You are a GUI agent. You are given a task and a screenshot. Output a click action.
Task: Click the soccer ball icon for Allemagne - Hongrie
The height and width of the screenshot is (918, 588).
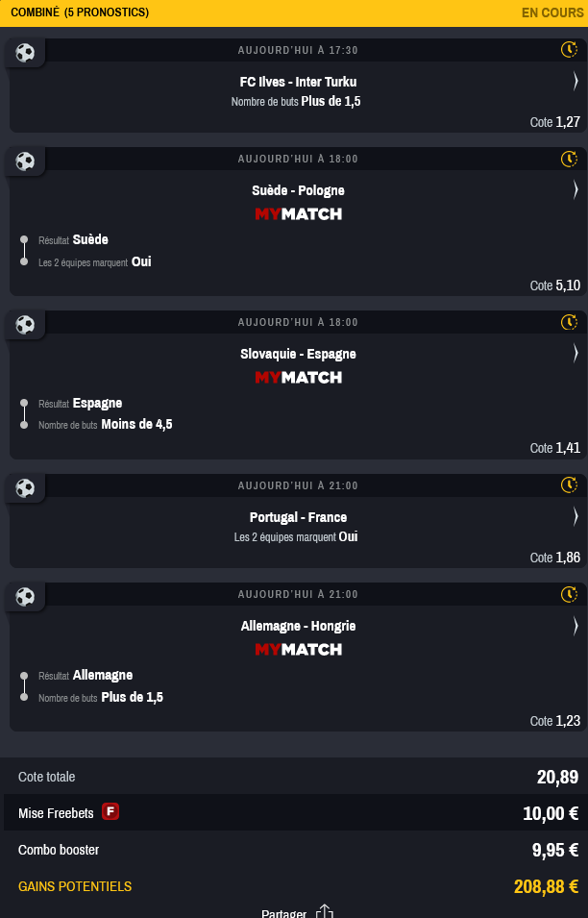25,597
